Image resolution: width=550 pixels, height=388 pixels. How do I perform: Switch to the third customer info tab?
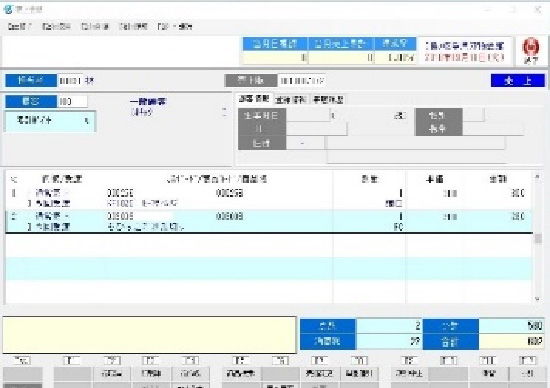[x=328, y=100]
